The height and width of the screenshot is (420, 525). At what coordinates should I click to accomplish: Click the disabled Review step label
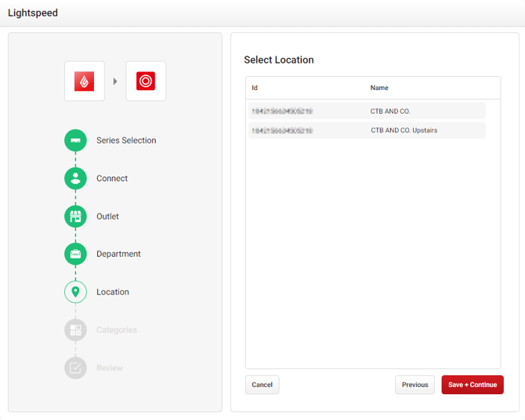[x=110, y=367]
